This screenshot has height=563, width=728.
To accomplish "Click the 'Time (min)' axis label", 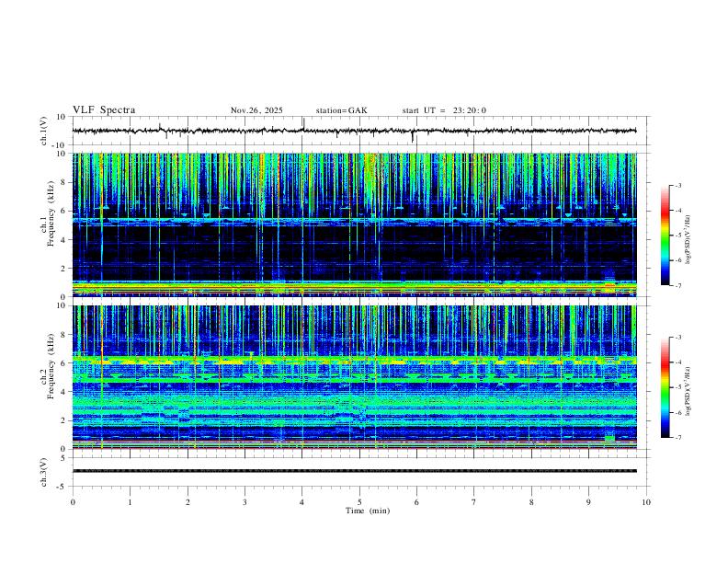I will click(368, 511).
